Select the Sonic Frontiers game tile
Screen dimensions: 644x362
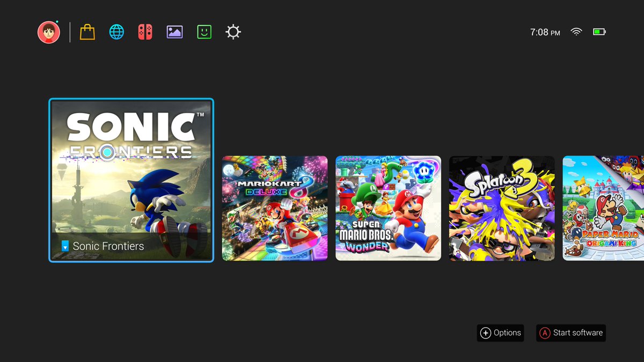tap(131, 180)
